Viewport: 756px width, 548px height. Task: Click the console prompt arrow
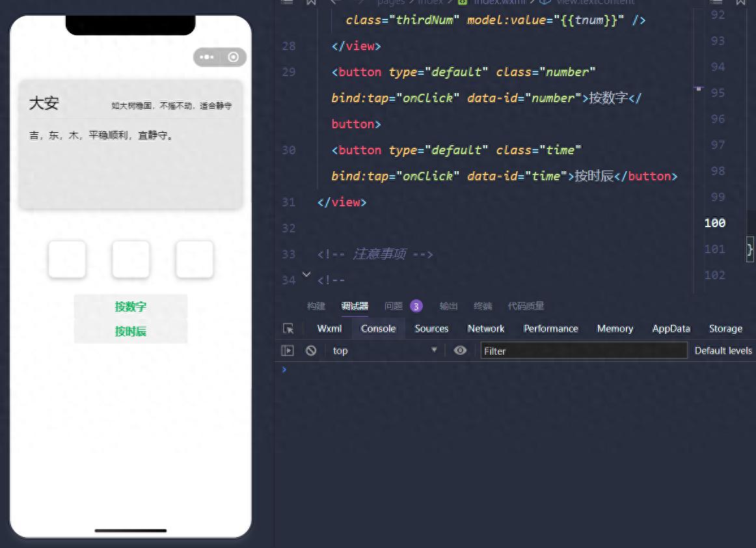tap(284, 370)
